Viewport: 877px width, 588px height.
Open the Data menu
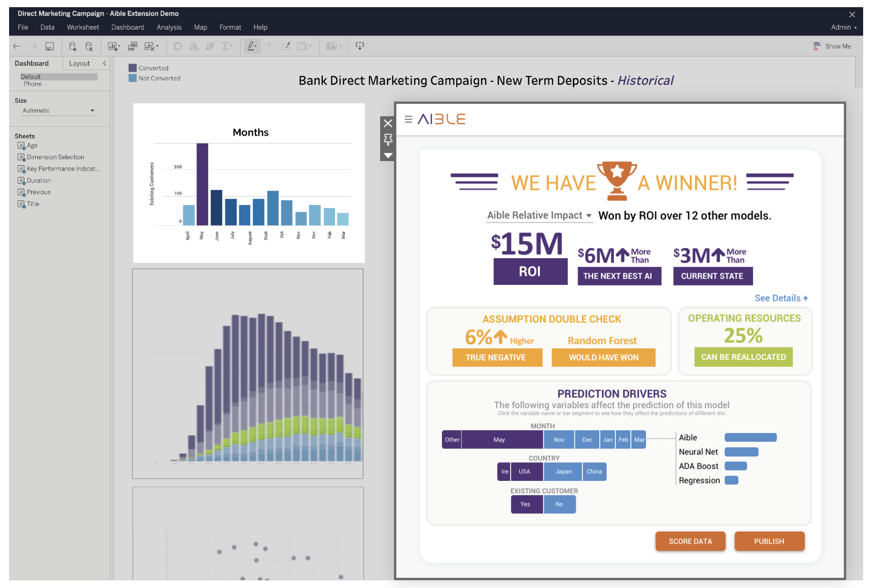coord(47,27)
